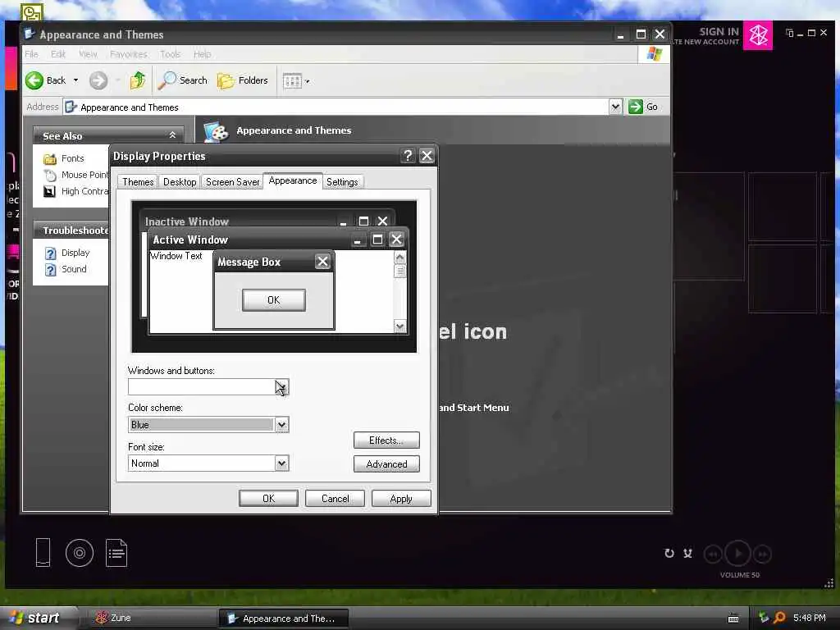Click the preview scrollbar up arrow
Screen dimensions: 840x630
(x=399, y=258)
